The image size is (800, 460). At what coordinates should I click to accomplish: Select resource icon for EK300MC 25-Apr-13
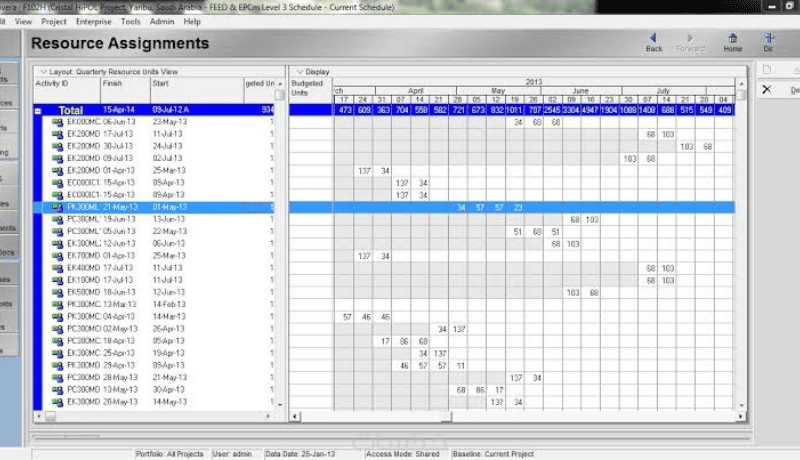(x=58, y=353)
